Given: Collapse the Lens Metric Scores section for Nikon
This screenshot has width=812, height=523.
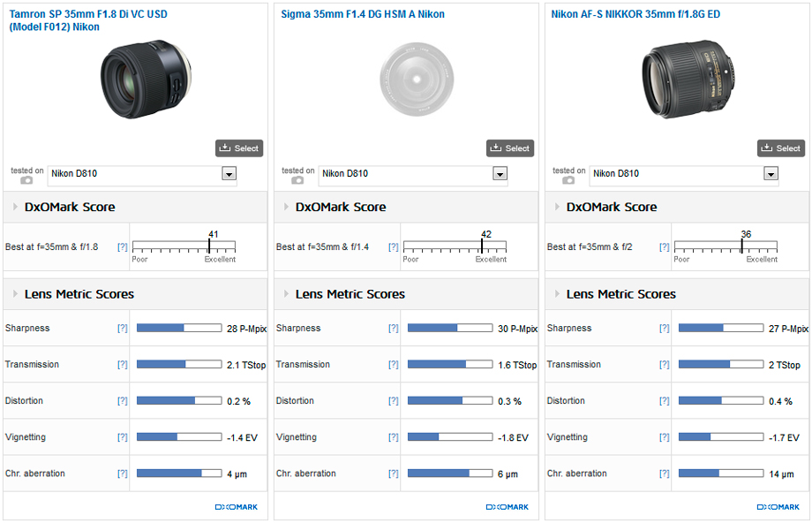Looking at the screenshot, I should (557, 294).
